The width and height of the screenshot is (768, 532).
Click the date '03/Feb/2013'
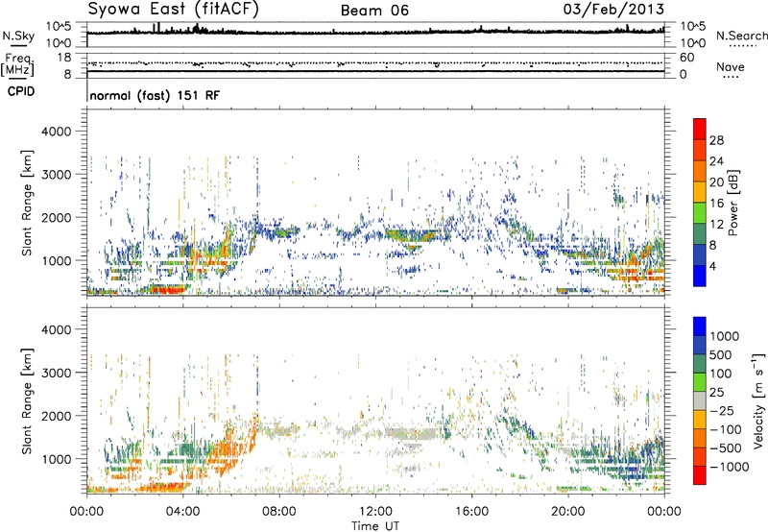point(613,9)
